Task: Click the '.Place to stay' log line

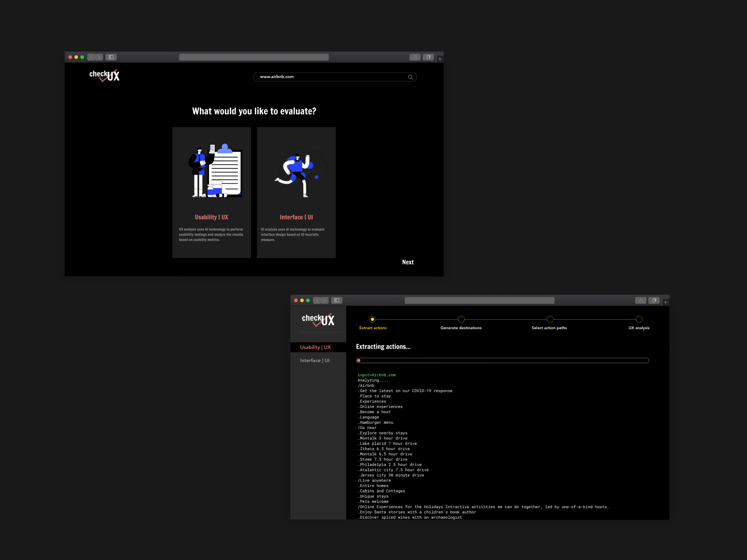Action: 374,396
